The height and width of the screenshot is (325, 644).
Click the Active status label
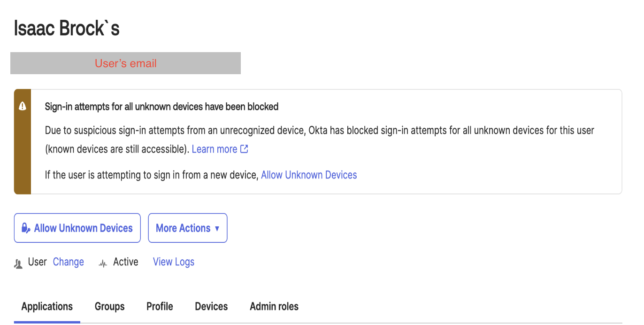click(x=126, y=262)
